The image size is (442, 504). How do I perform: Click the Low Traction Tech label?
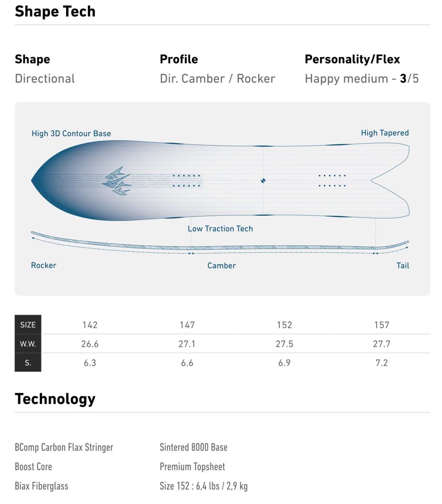[220, 229]
